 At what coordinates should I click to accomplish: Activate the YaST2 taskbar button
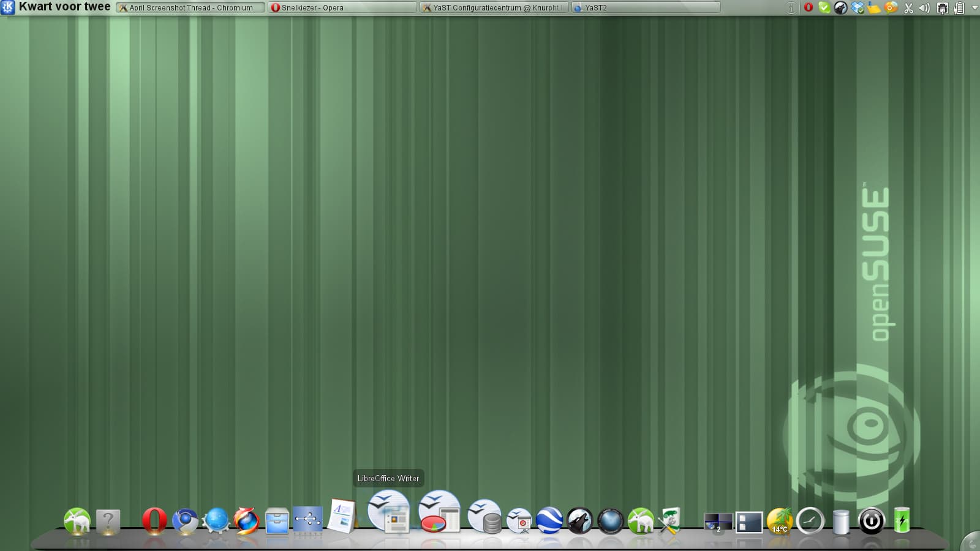pos(646,7)
